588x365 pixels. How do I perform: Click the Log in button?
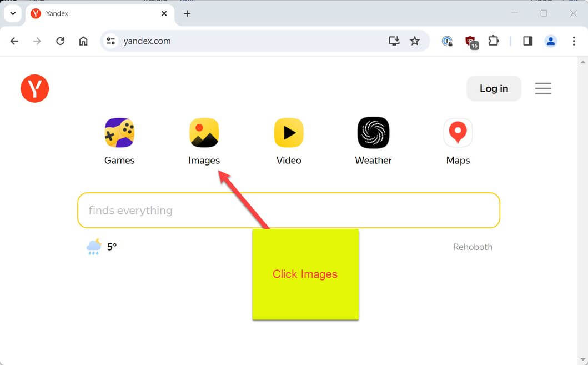click(x=494, y=88)
